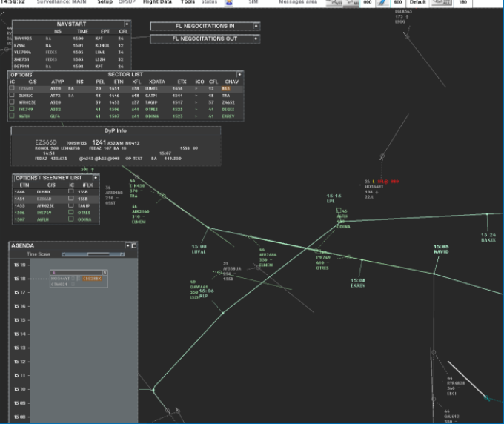The image size is (504, 424).
Task: Click the Setup button in top bar
Action: pos(105,3)
